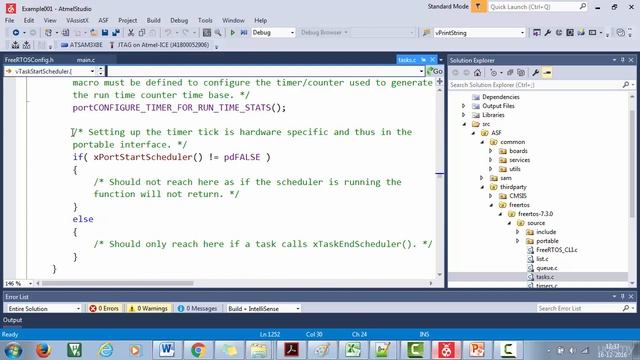
Task: Click the Cut scissors icon
Action: click(x=131, y=33)
